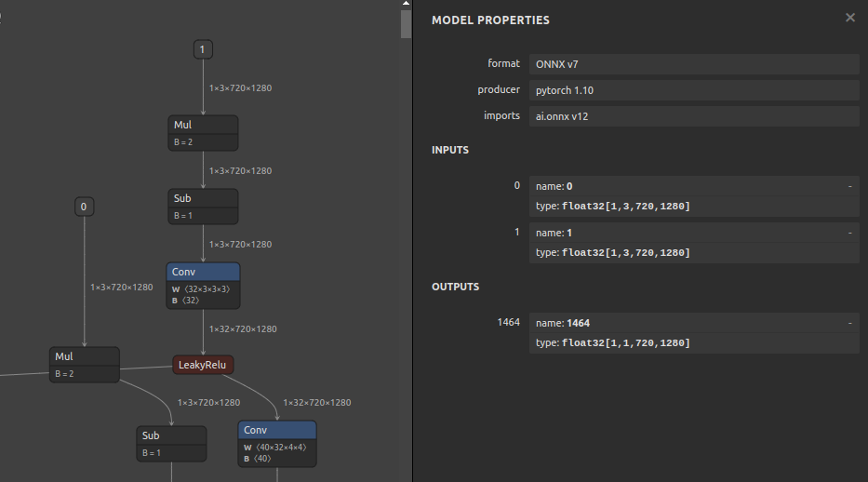
Task: Click the producer field showing pytorch 1.10
Action: 693,90
